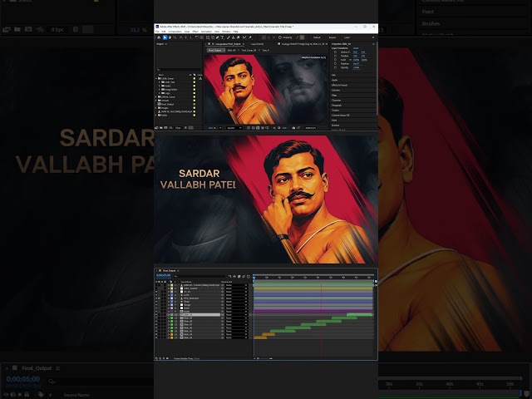Image resolution: width=532 pixels, height=399 pixels.
Task: Open parent dropdown for layer 2 Color_Control
Action: pyautogui.click(x=237, y=288)
